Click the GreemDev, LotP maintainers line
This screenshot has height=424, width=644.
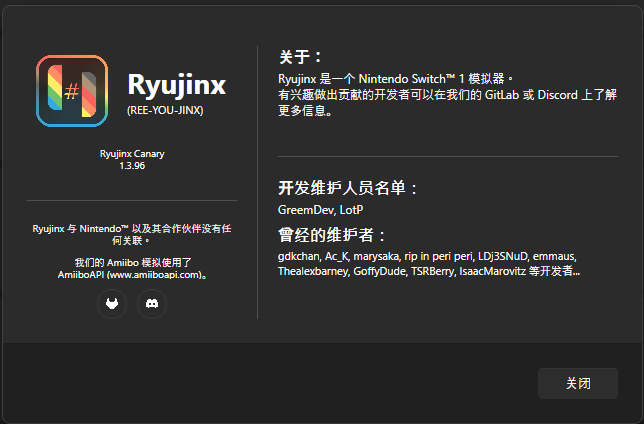(x=320, y=210)
